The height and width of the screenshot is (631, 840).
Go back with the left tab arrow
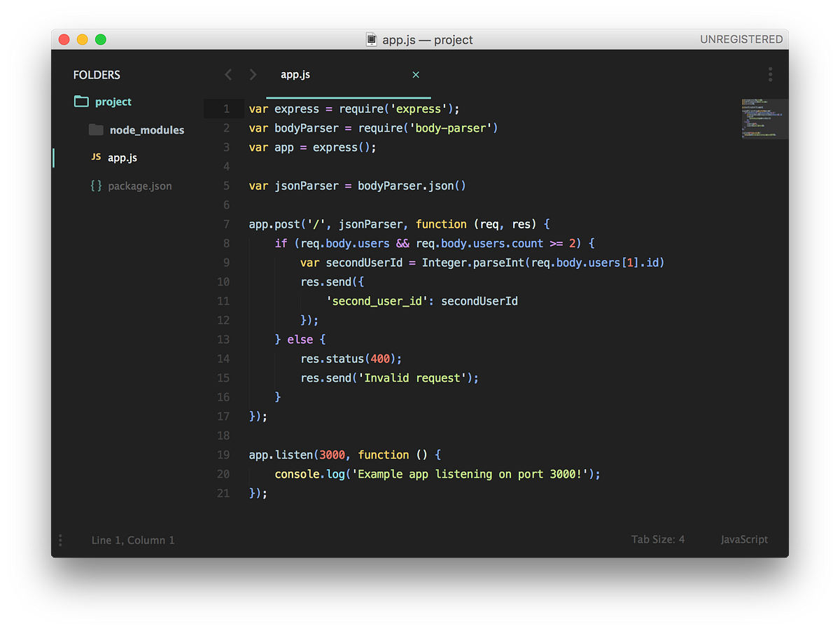(227, 74)
